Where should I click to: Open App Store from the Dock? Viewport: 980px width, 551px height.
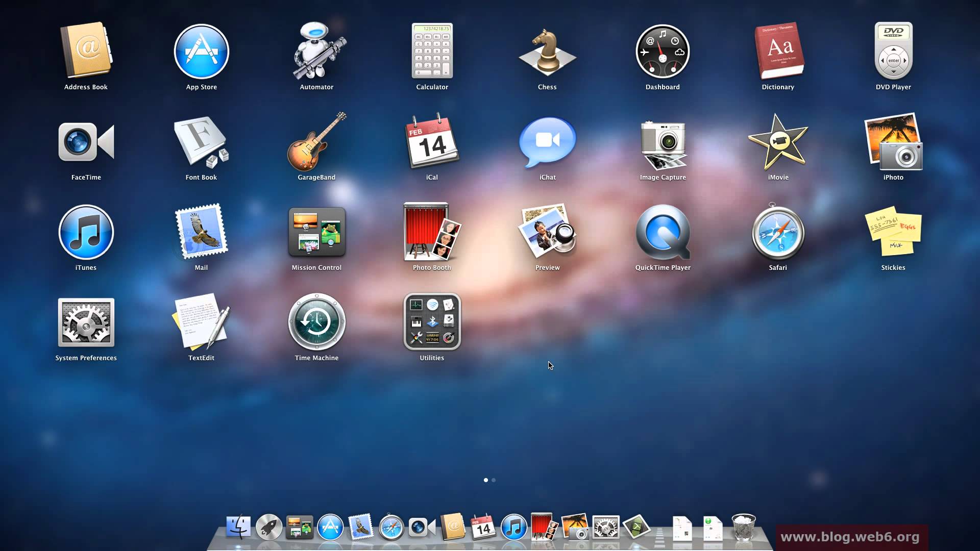330,527
